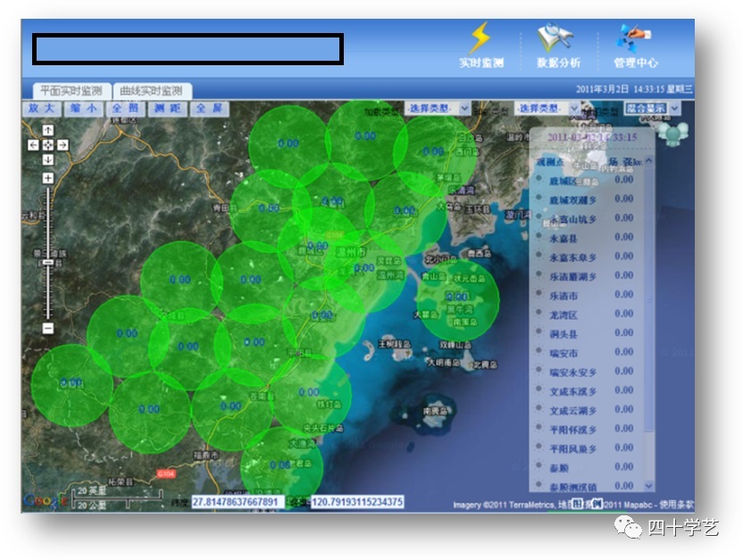Select the 泰顺泗溪镇 row
This screenshot has height=560, width=743.
tap(588, 486)
